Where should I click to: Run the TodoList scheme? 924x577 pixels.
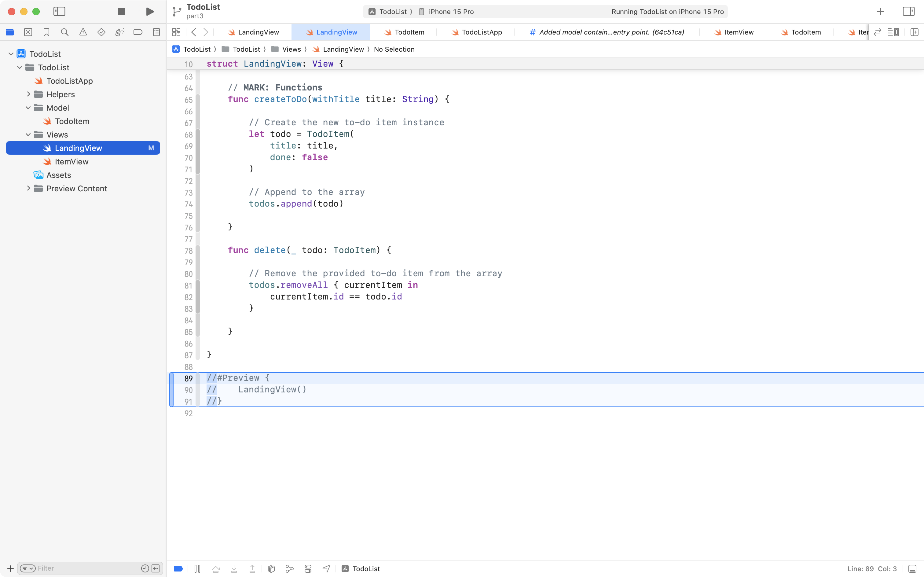149,11
